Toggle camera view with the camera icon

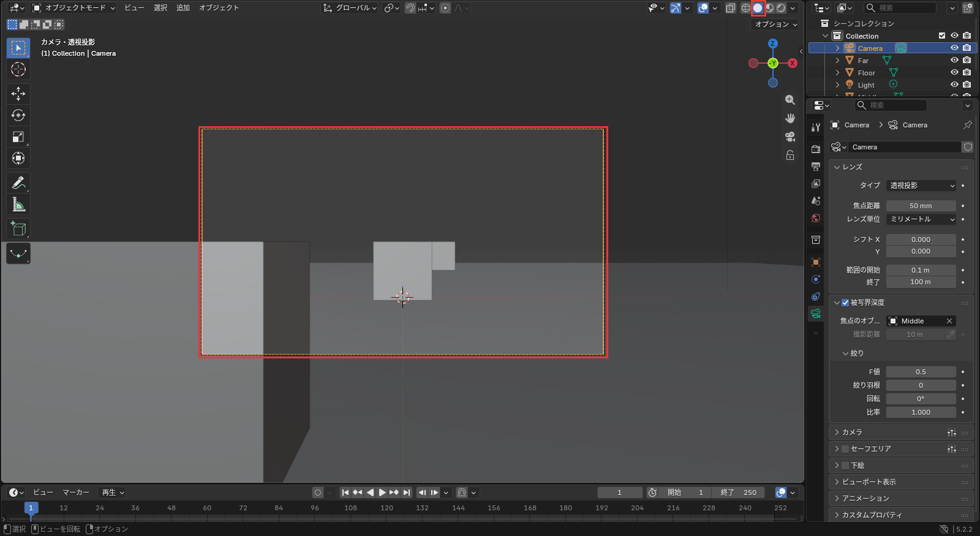(790, 136)
